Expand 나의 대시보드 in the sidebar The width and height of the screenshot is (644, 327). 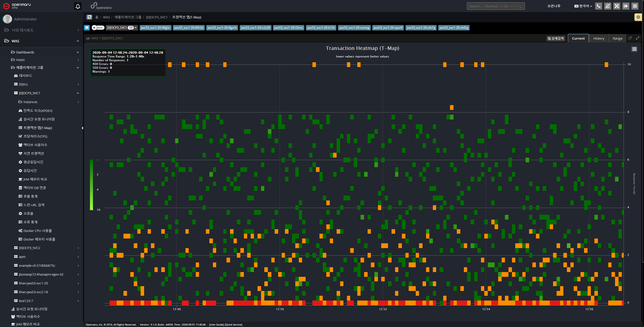[42, 30]
